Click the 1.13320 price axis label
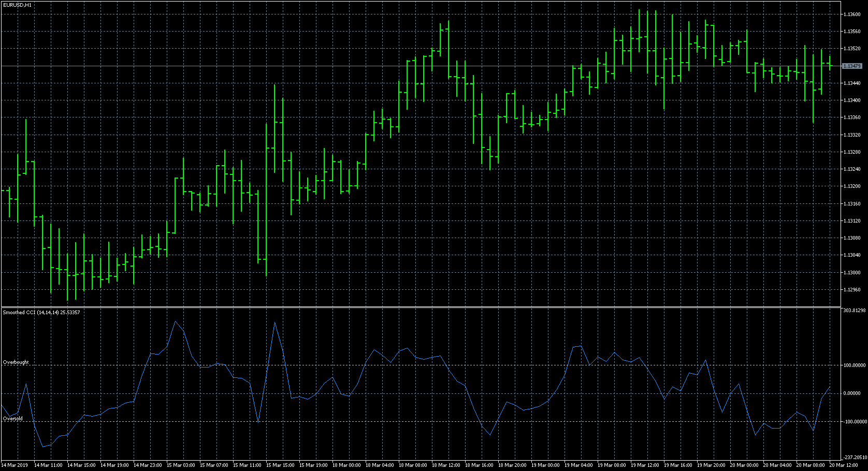Screen dimensions: 868x471 [852, 135]
